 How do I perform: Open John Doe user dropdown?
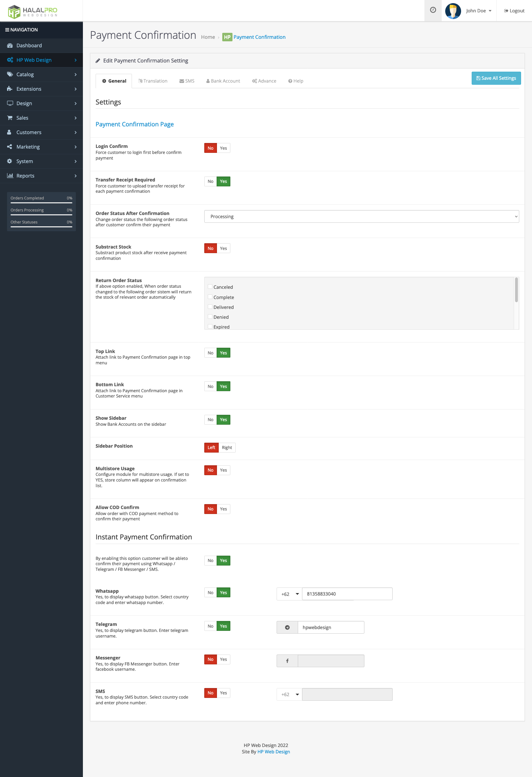pos(479,11)
